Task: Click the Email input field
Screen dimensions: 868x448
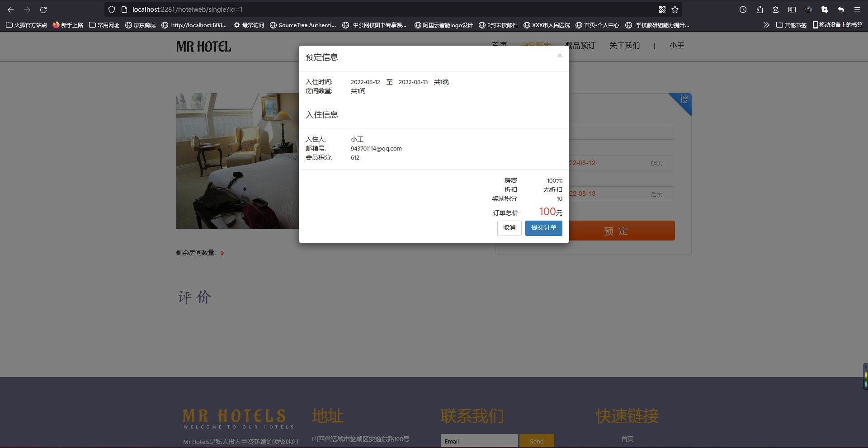Action: (x=479, y=440)
